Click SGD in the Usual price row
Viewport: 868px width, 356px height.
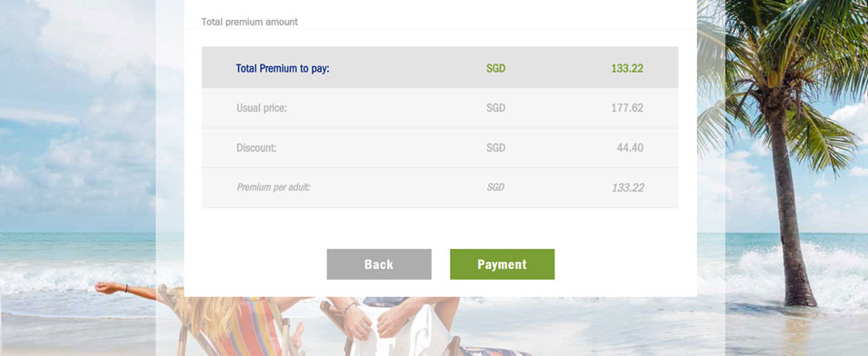pos(496,108)
